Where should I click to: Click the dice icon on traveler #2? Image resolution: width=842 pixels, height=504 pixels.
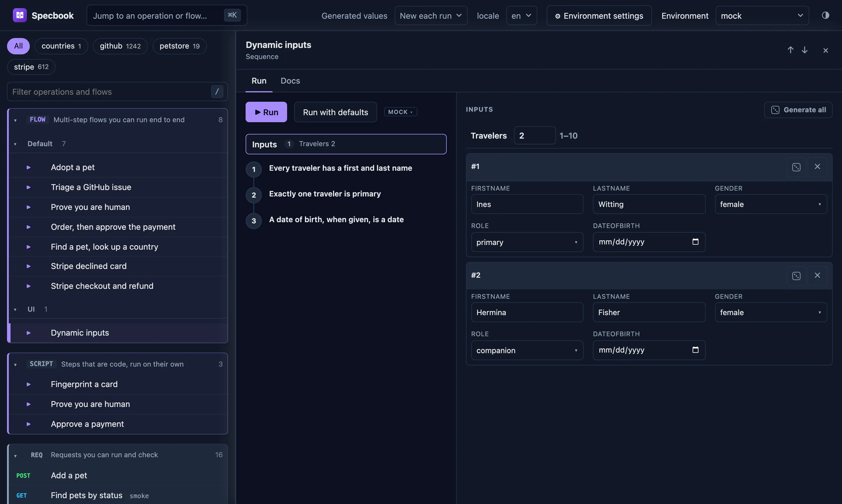coord(796,275)
